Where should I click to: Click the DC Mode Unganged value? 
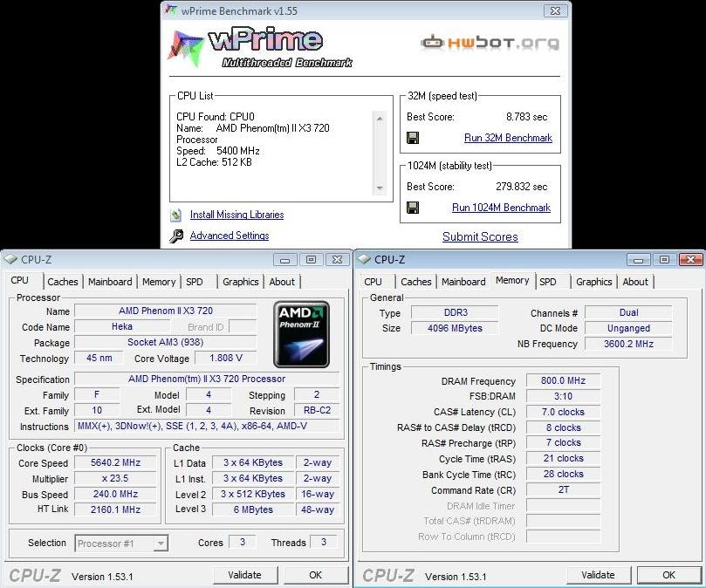628,328
